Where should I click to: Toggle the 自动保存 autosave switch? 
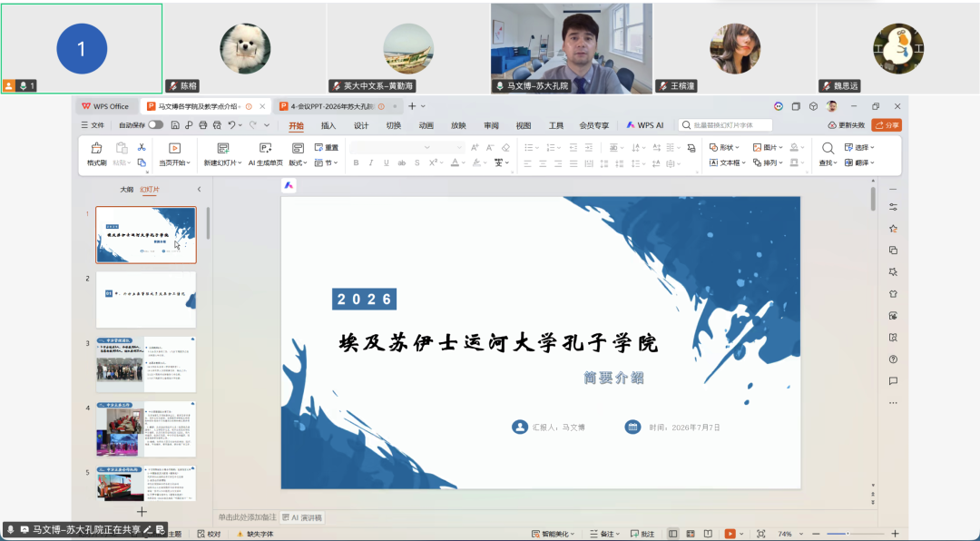point(156,125)
